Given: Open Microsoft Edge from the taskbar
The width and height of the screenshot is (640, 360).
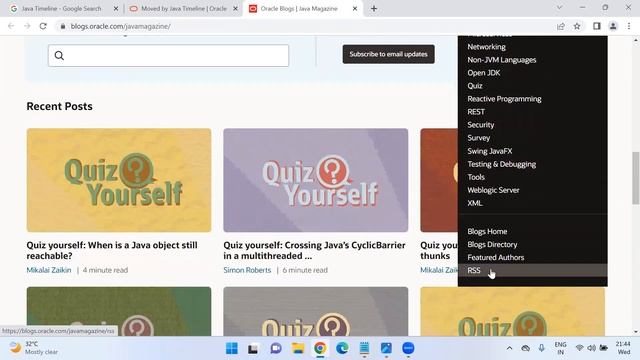Looking at the screenshot, I should pyautogui.click(x=342, y=348).
